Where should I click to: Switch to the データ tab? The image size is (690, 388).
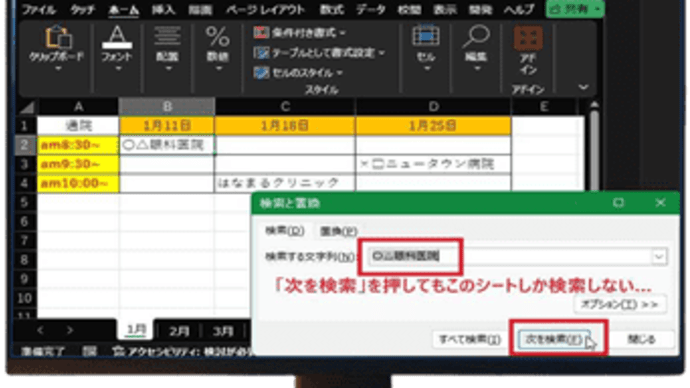point(371,9)
